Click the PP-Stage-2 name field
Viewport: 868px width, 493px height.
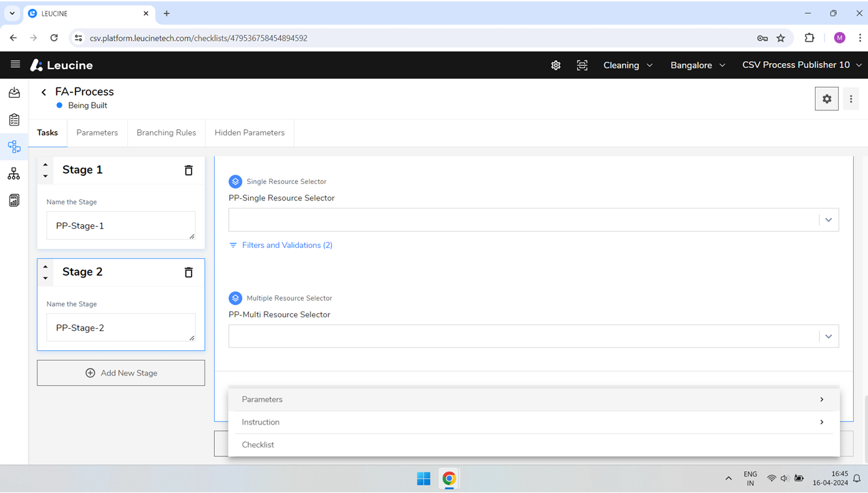coord(121,327)
